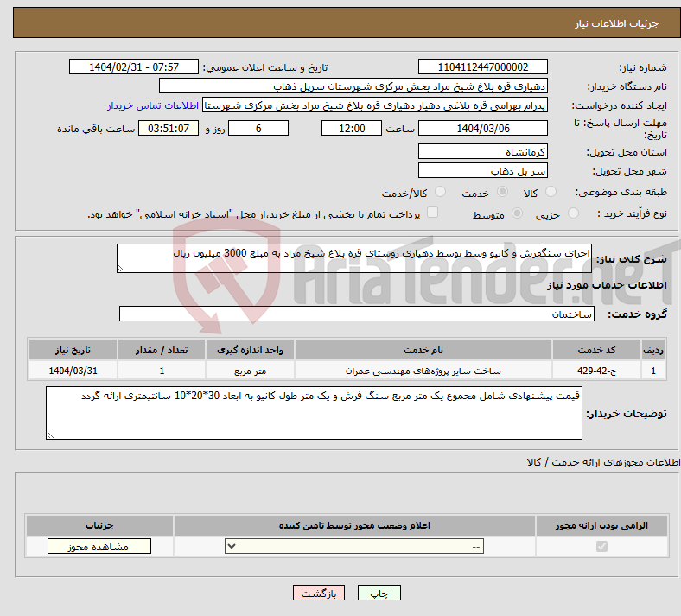Click the نام خدمت column header
The width and height of the screenshot is (681, 616).
click(423, 350)
